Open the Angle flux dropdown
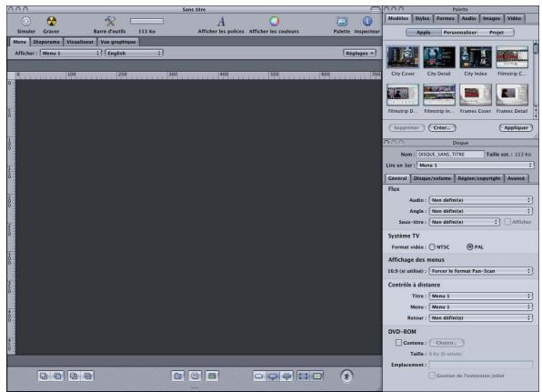This screenshot has height=392, width=542. click(480, 211)
